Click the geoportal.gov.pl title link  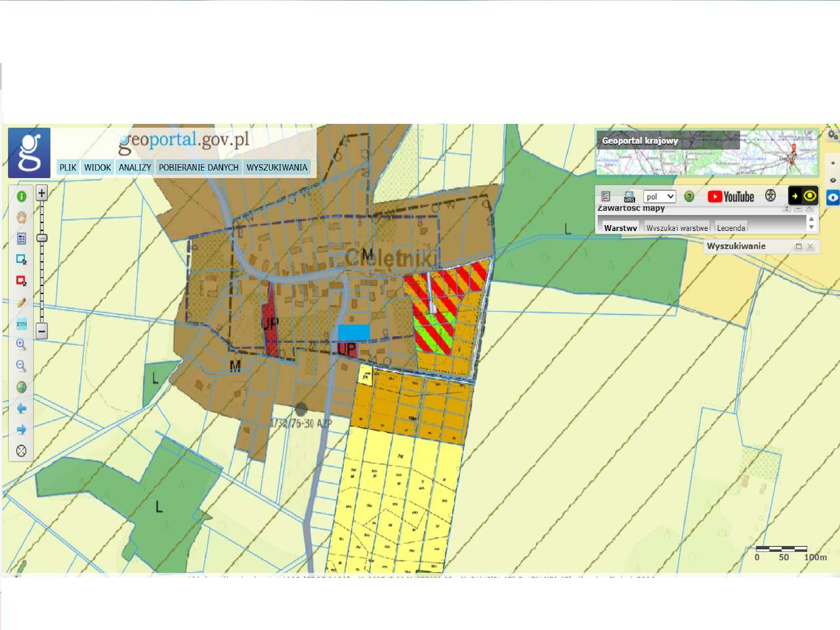click(x=184, y=140)
